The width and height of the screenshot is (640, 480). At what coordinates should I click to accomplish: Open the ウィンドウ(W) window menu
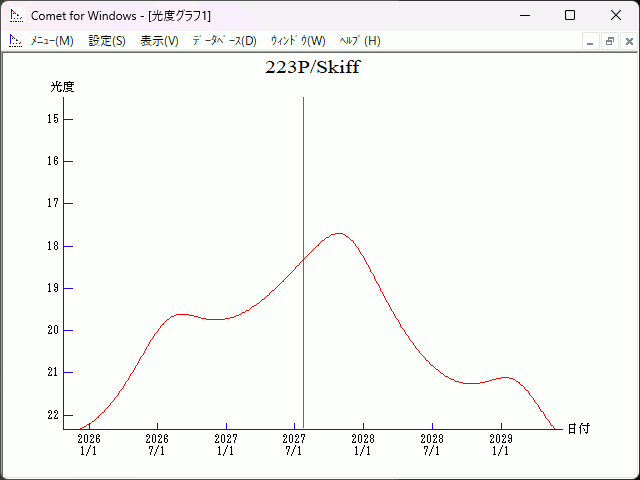click(298, 41)
